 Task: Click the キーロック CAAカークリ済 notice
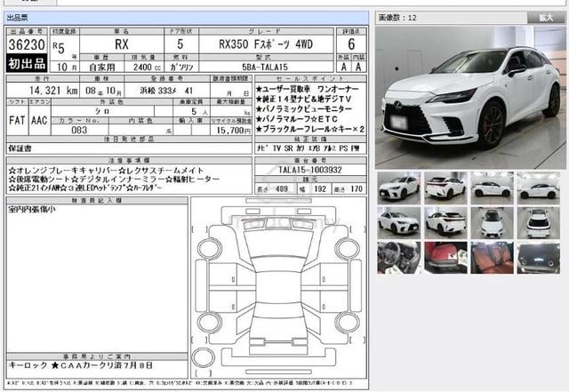click(80, 365)
